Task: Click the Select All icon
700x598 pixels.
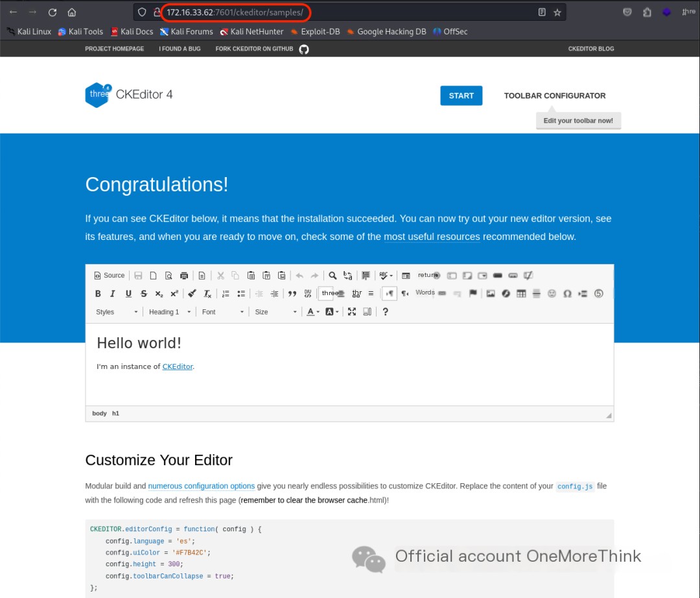Action: coord(366,276)
